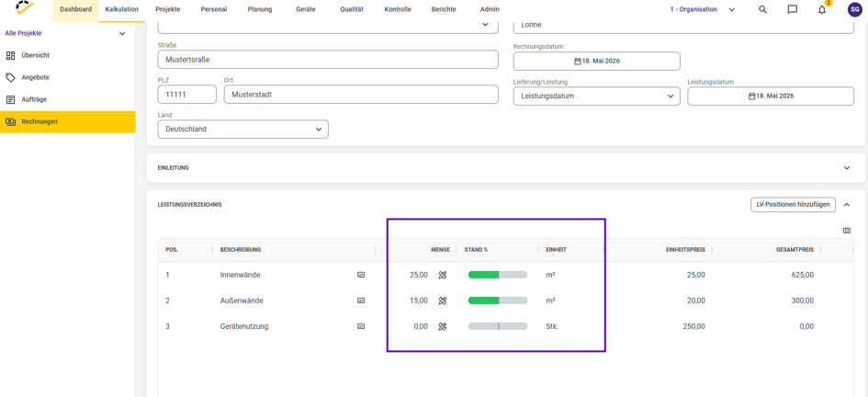
Task: Collapse the Leistungsverzeichnis section
Action: click(846, 205)
